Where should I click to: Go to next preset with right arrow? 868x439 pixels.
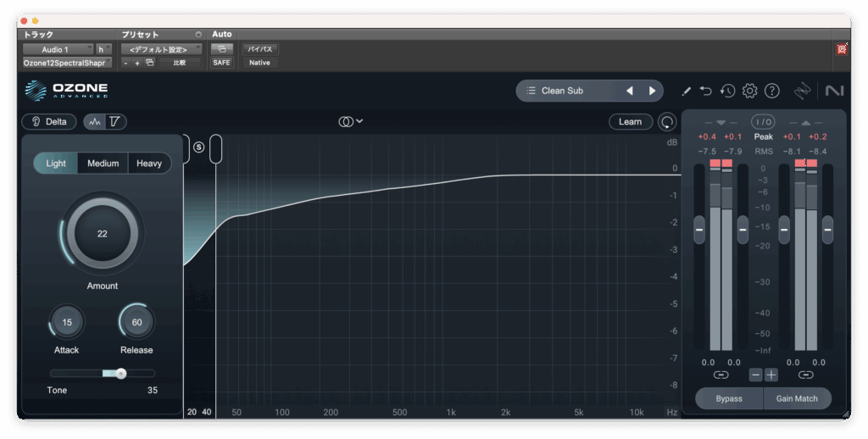tap(652, 91)
